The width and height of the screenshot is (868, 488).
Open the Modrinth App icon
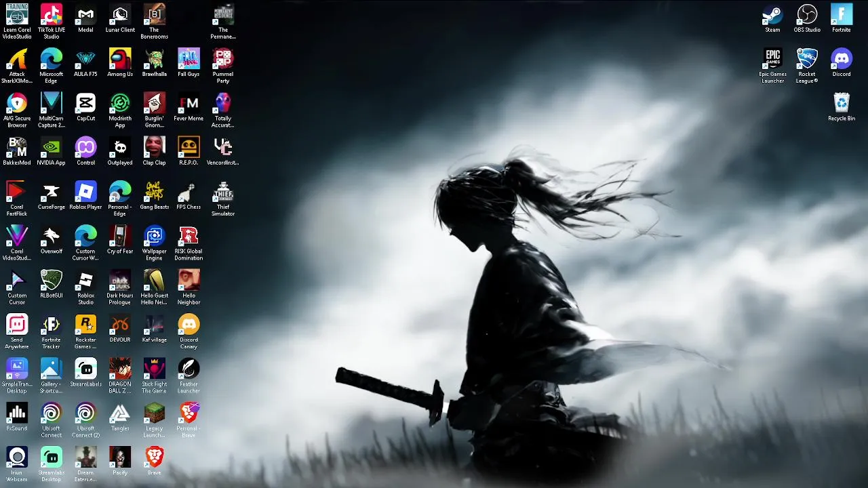pyautogui.click(x=120, y=110)
